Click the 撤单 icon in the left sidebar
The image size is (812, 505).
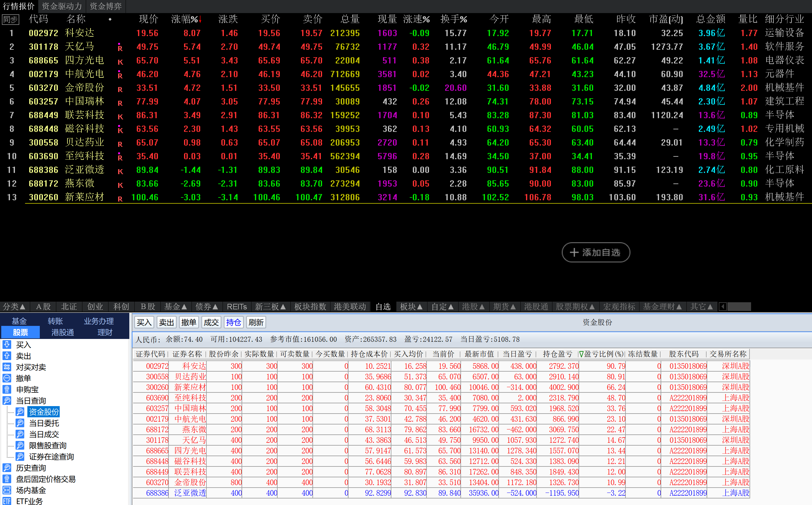(x=7, y=378)
